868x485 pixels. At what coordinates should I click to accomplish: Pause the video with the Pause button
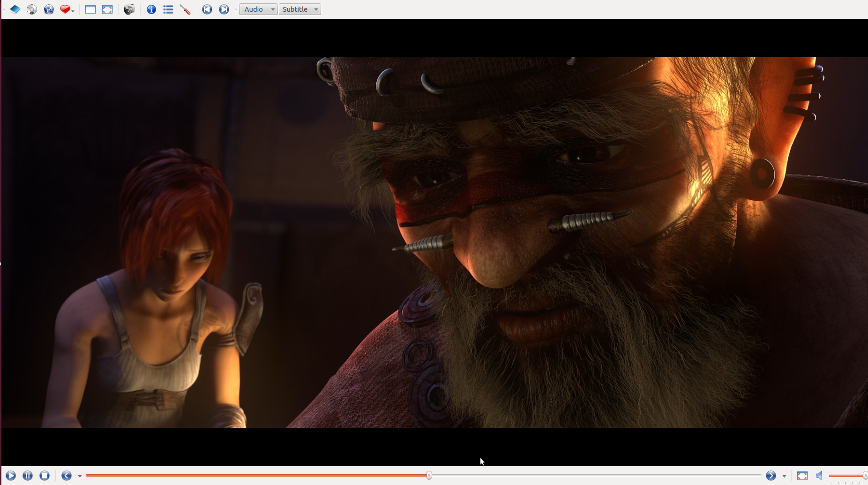tap(28, 476)
